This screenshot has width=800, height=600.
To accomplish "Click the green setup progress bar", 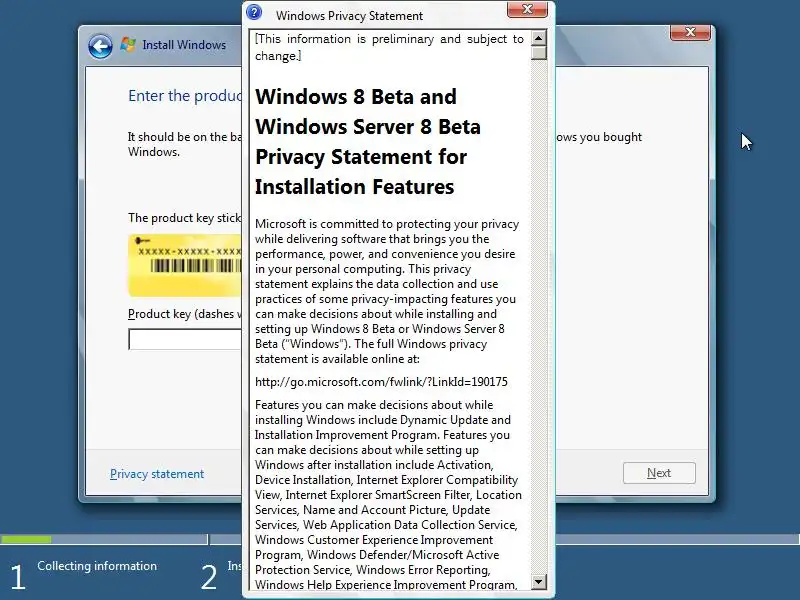I will click(x=26, y=539).
